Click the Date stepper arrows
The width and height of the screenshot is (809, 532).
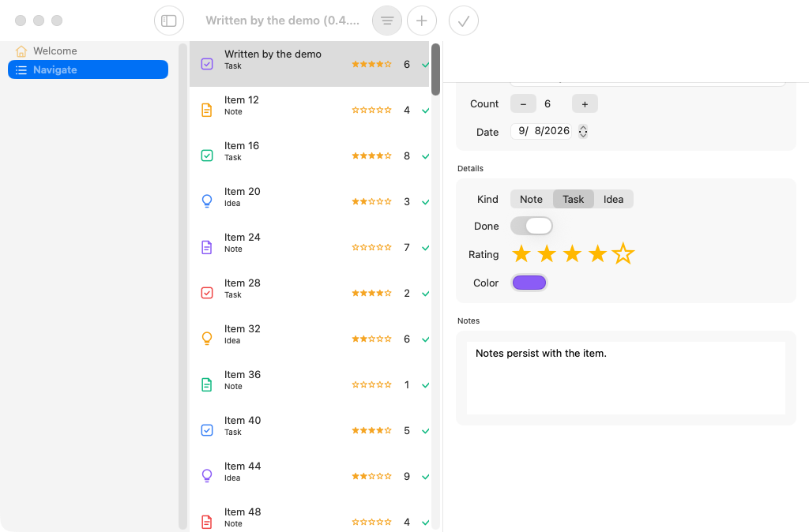(583, 132)
